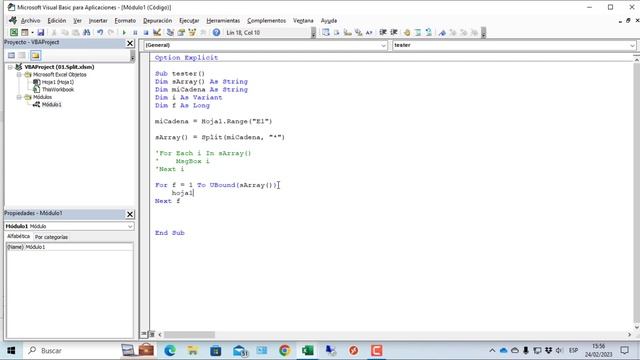Open Microsoft Edge from the taskbar
The width and height of the screenshot is (640, 360).
(170, 350)
